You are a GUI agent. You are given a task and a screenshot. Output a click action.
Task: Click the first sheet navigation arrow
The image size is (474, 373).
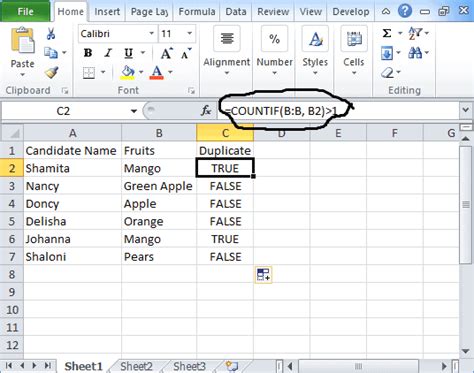[9, 366]
